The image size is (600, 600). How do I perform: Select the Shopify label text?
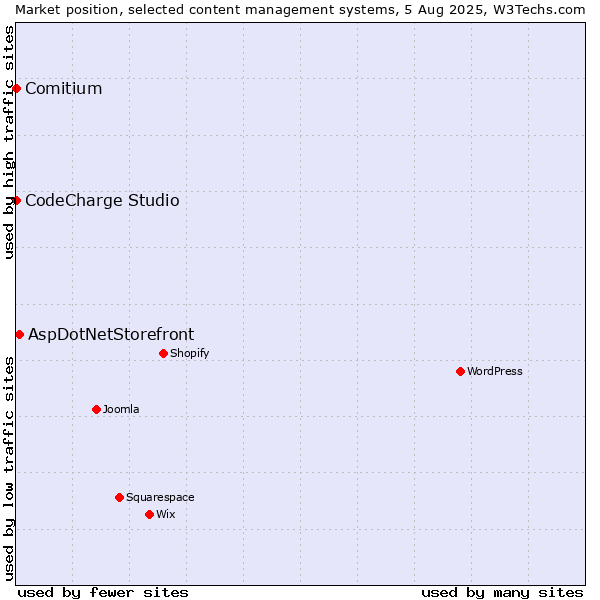tap(189, 353)
